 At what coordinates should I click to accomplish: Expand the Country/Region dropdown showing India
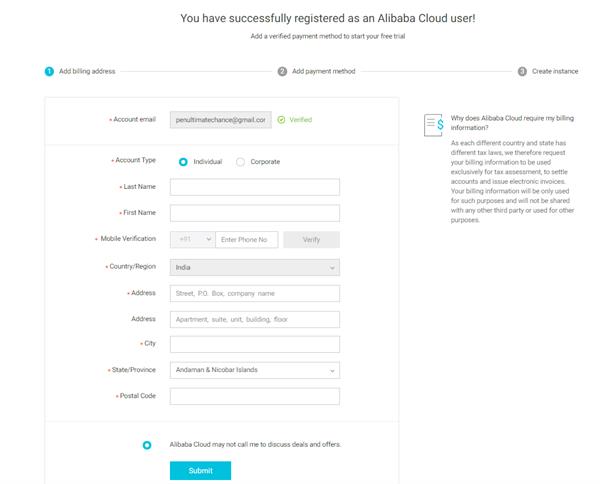(x=254, y=267)
